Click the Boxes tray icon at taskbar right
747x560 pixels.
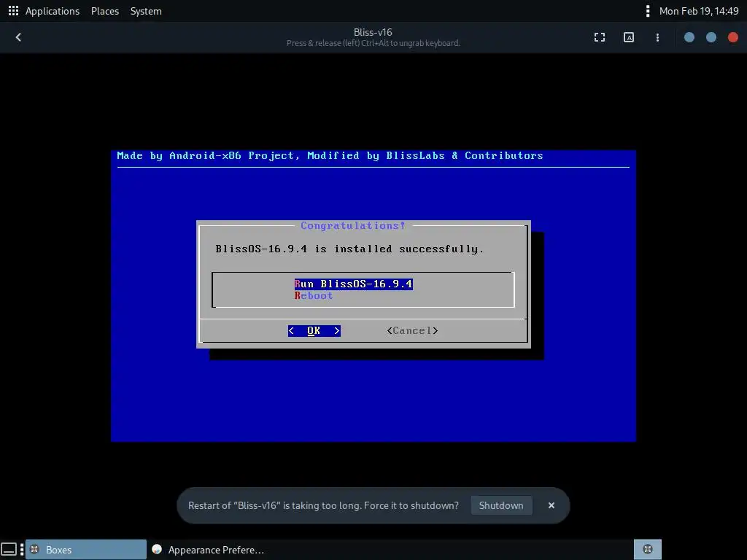coord(648,550)
